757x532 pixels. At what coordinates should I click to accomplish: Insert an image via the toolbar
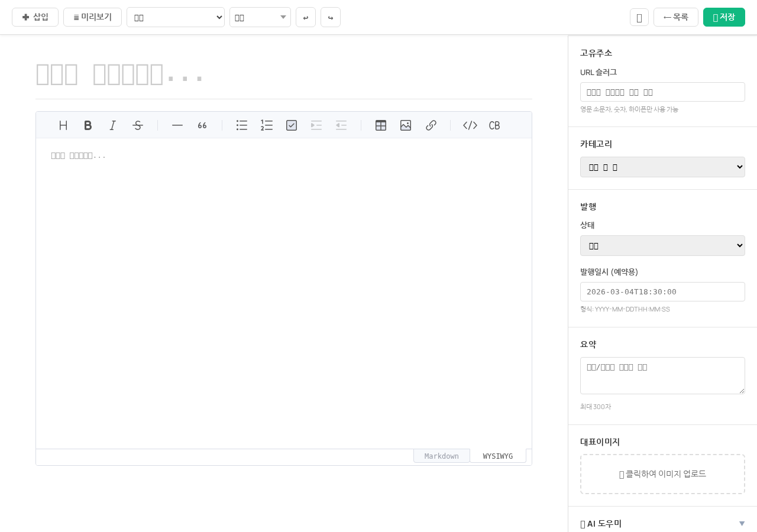click(406, 125)
